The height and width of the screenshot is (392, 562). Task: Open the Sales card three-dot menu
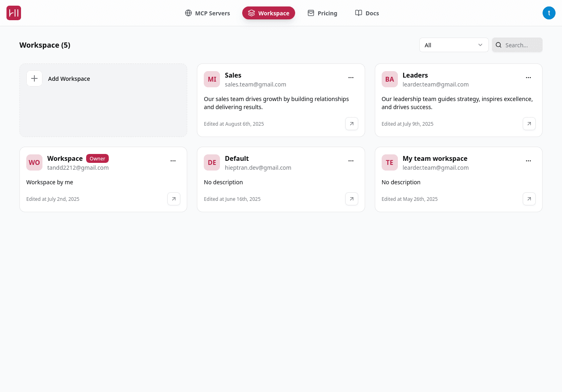351,78
